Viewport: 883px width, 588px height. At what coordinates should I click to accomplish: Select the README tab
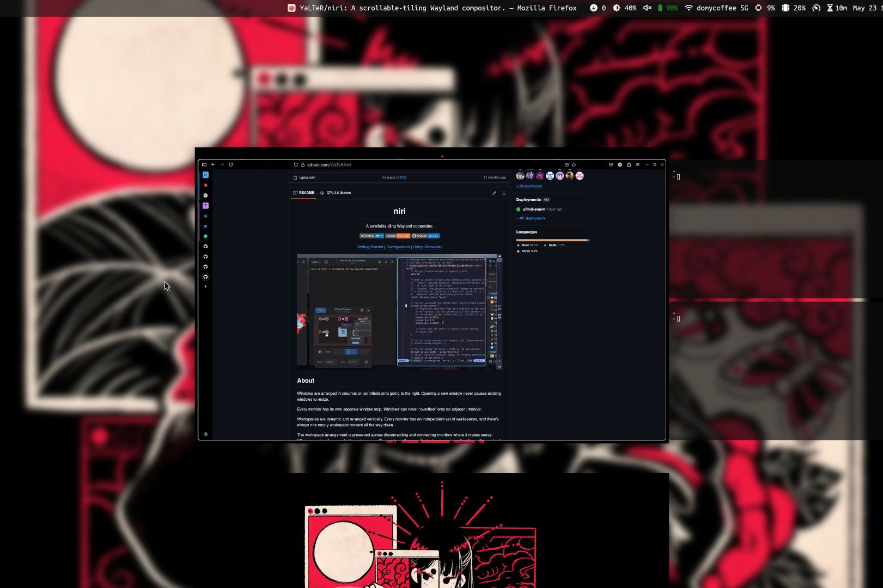(304, 193)
